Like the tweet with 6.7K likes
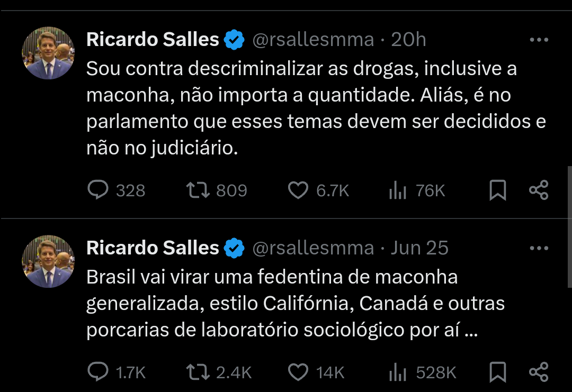Screen dimensions: 572x392 (x=298, y=190)
